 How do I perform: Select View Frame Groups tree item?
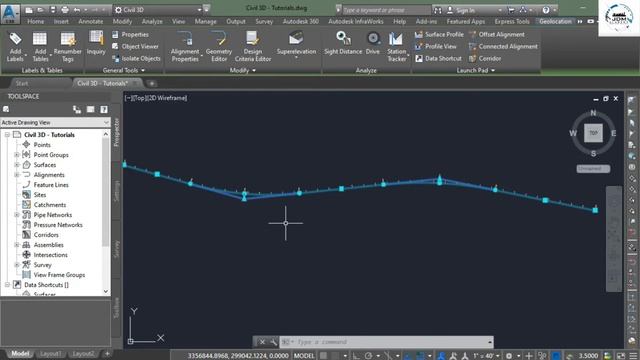[59, 275]
